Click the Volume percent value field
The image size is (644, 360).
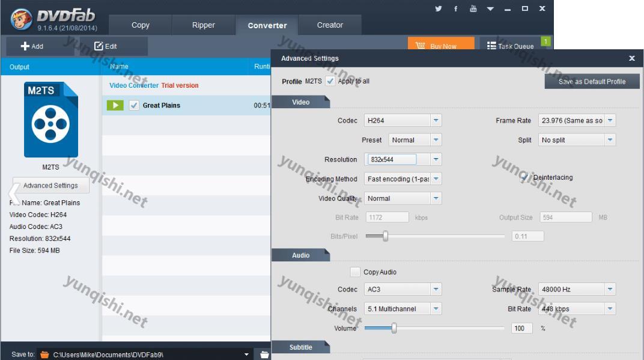click(521, 328)
